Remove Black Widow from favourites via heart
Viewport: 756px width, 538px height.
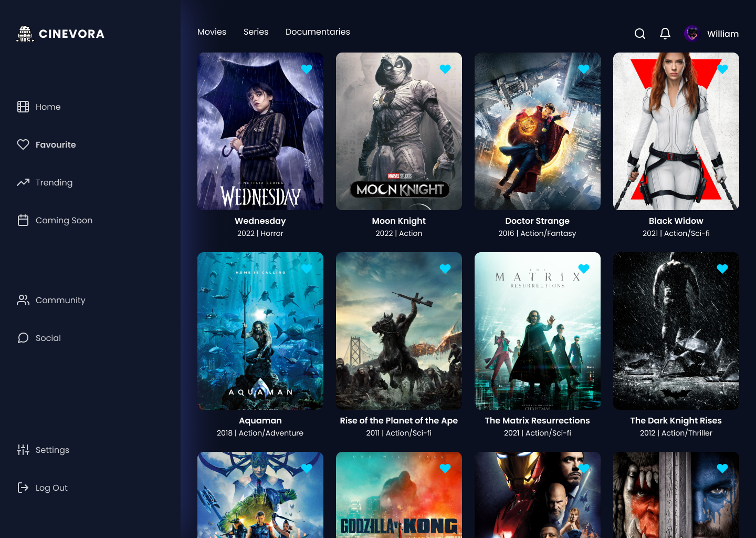pos(722,69)
